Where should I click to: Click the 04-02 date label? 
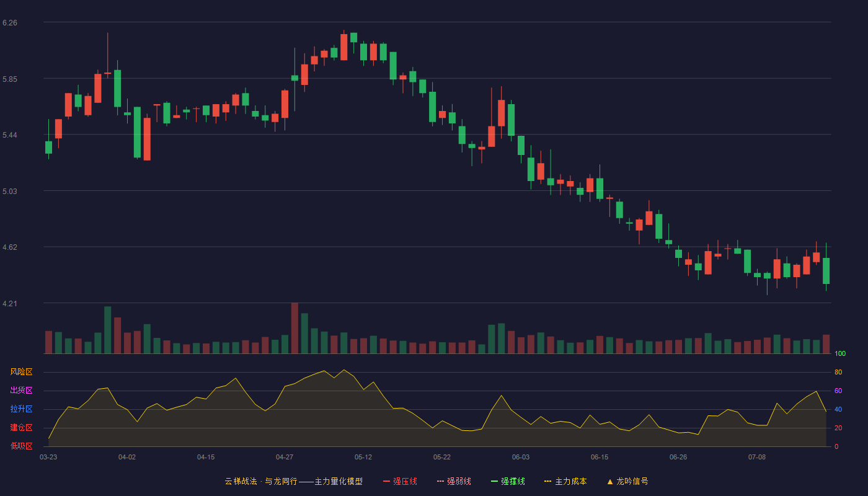tap(127, 457)
